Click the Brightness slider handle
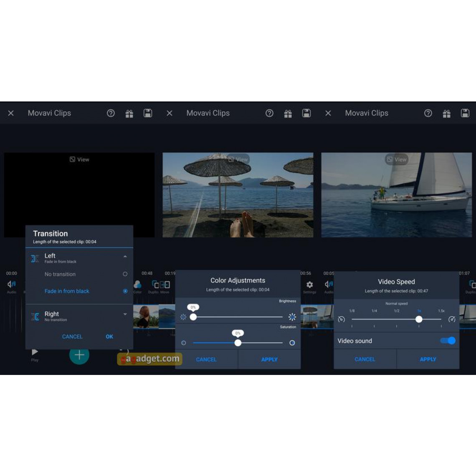 pyautogui.click(x=193, y=317)
